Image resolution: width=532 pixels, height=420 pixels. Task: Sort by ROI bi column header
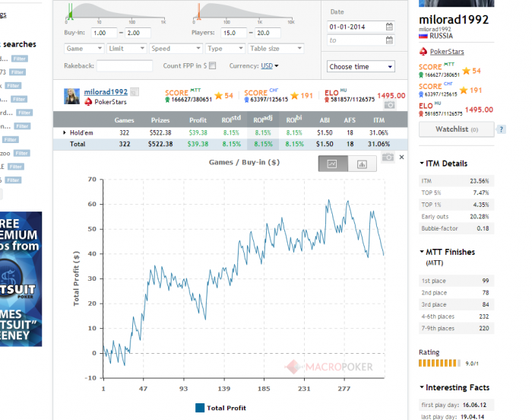coord(294,119)
